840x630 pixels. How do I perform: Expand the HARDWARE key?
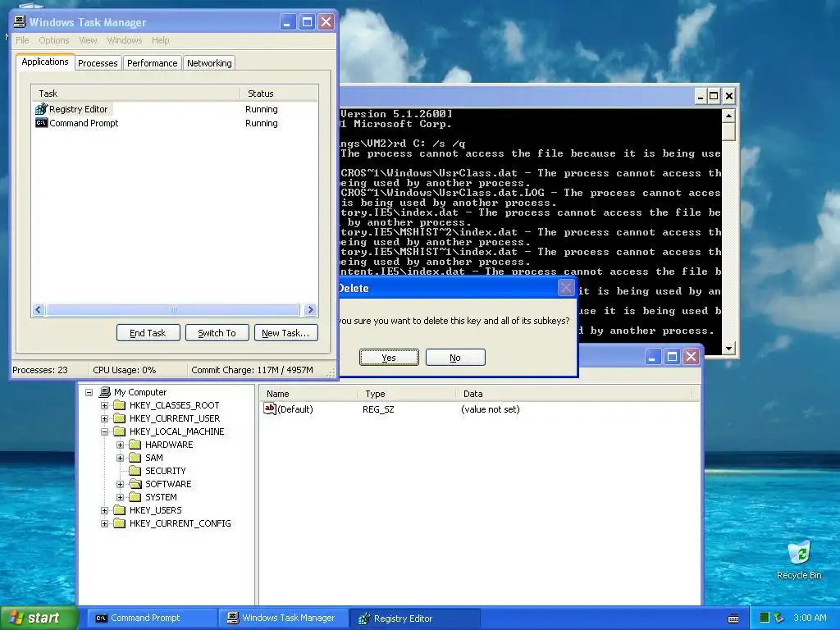pyautogui.click(x=120, y=445)
